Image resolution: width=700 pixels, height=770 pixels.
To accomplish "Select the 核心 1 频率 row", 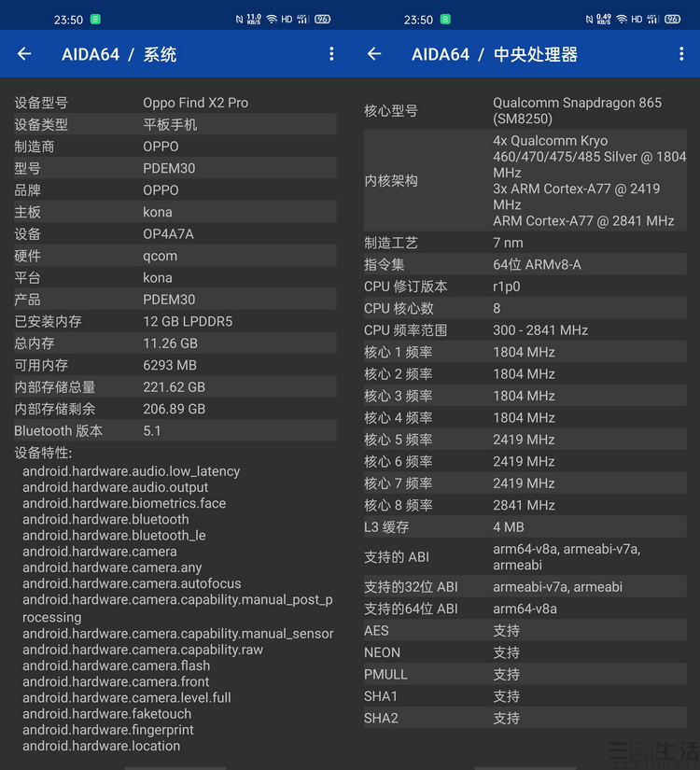I will [x=525, y=352].
